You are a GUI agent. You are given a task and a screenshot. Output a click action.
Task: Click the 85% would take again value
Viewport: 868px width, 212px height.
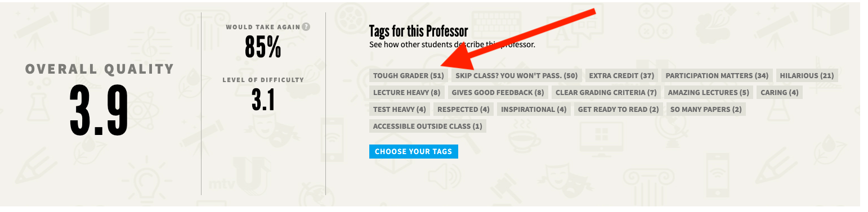coord(263,47)
